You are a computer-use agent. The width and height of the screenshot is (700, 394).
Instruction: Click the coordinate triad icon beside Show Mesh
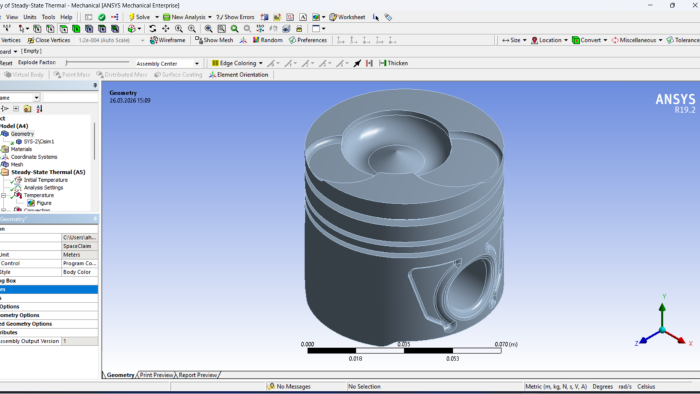pyautogui.click(x=243, y=40)
